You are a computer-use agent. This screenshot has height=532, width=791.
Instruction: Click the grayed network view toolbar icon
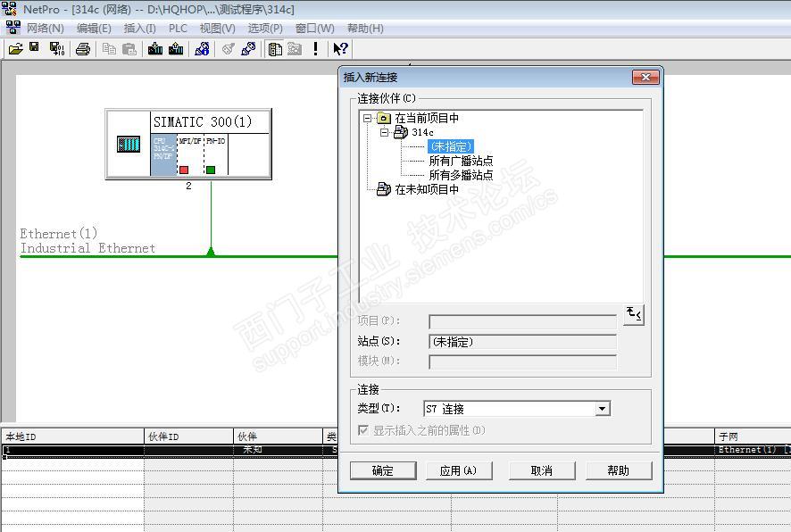pyautogui.click(x=295, y=49)
